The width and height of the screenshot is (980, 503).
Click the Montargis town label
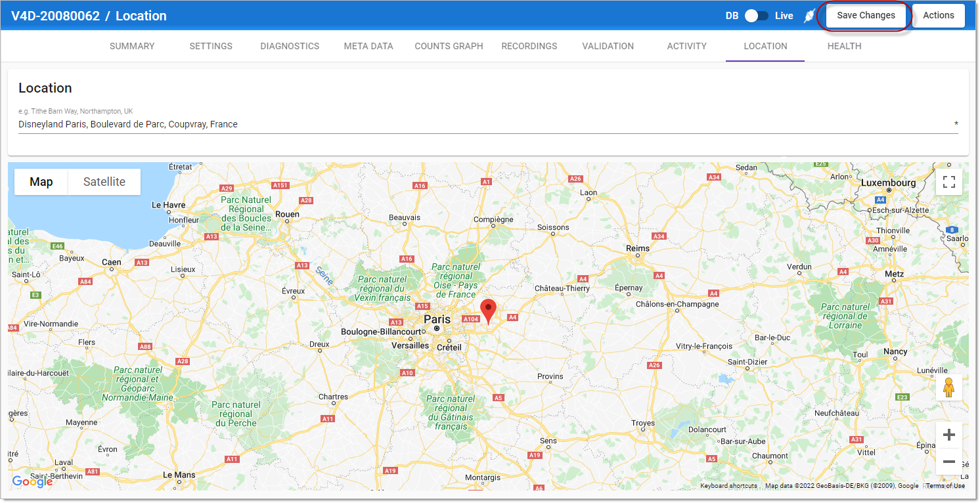[x=483, y=477]
